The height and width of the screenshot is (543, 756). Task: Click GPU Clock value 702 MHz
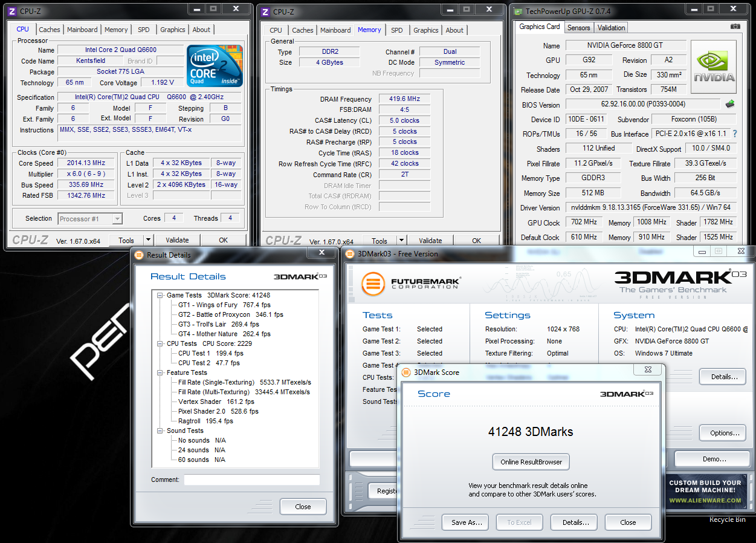coord(584,222)
